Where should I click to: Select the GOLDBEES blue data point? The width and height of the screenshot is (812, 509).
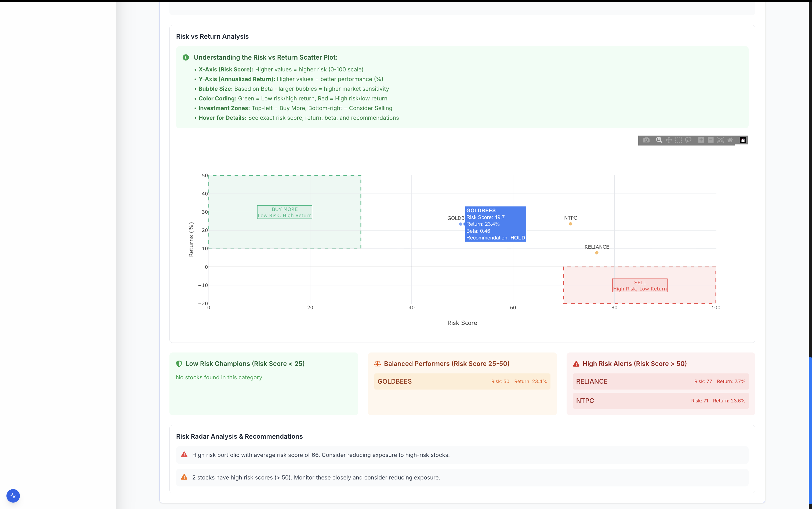tap(461, 224)
